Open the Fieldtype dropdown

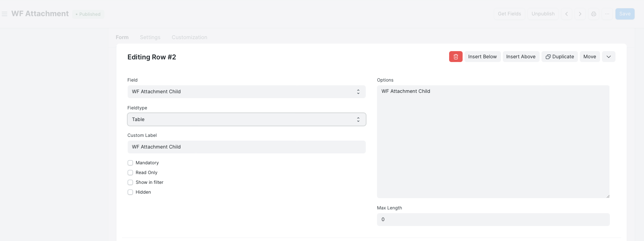pyautogui.click(x=247, y=120)
